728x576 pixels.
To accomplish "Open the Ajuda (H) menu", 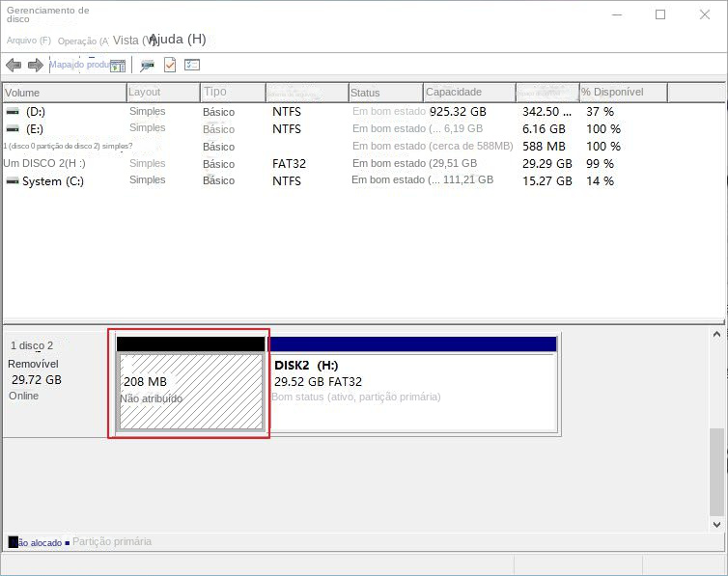I will pyautogui.click(x=178, y=39).
